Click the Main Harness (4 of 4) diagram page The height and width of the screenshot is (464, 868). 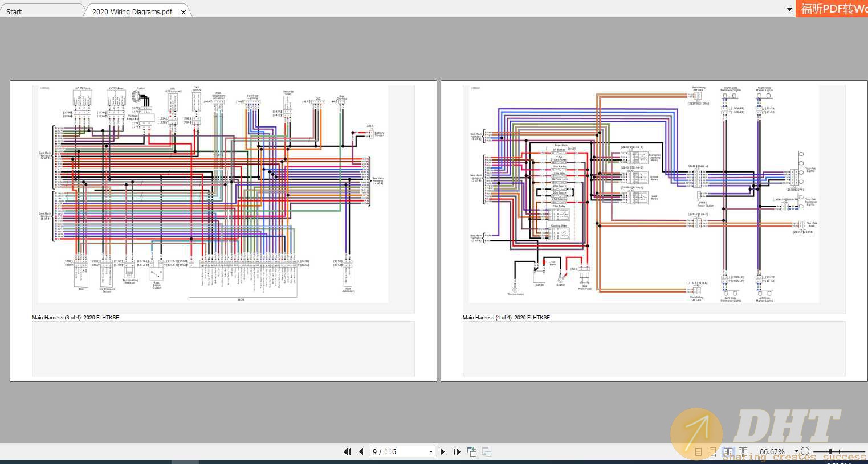pyautogui.click(x=654, y=231)
